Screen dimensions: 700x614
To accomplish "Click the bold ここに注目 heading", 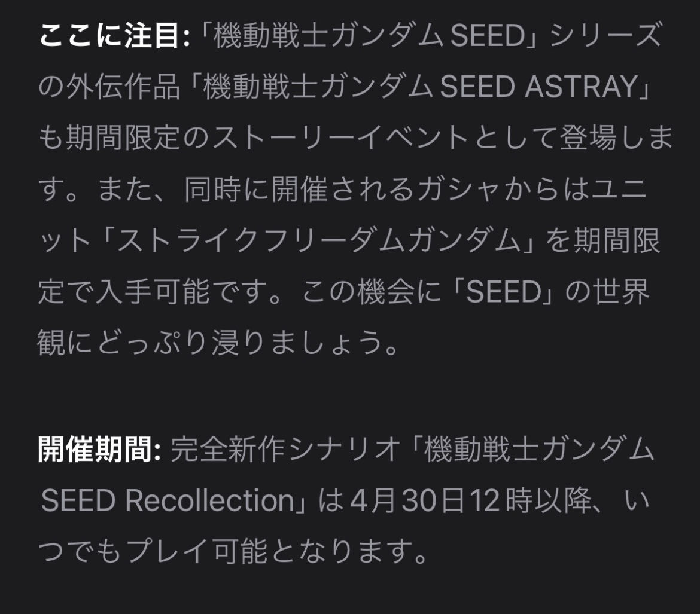I will (114, 37).
